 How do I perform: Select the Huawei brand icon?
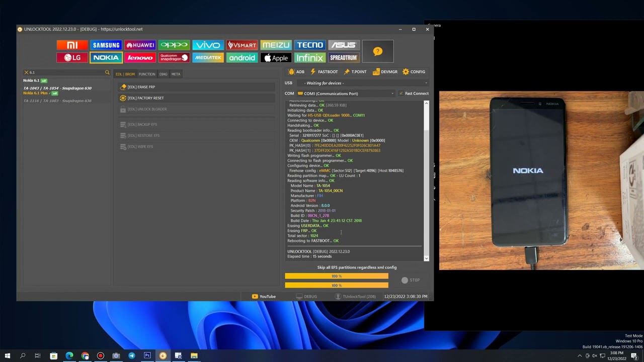coord(140,45)
